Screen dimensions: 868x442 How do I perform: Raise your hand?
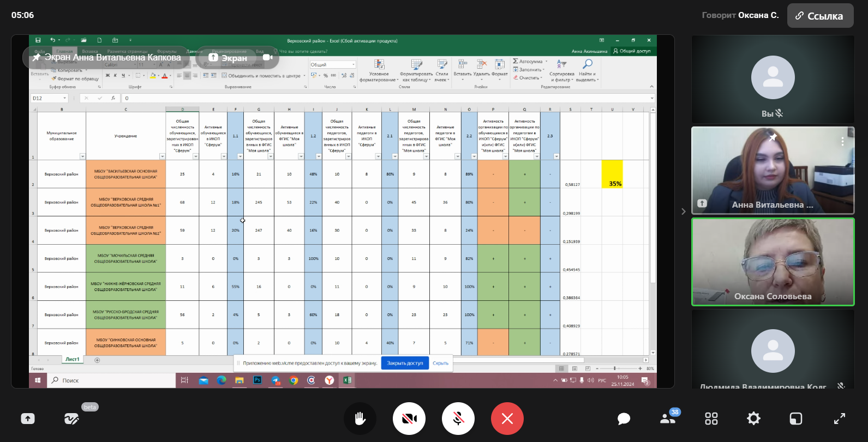360,419
